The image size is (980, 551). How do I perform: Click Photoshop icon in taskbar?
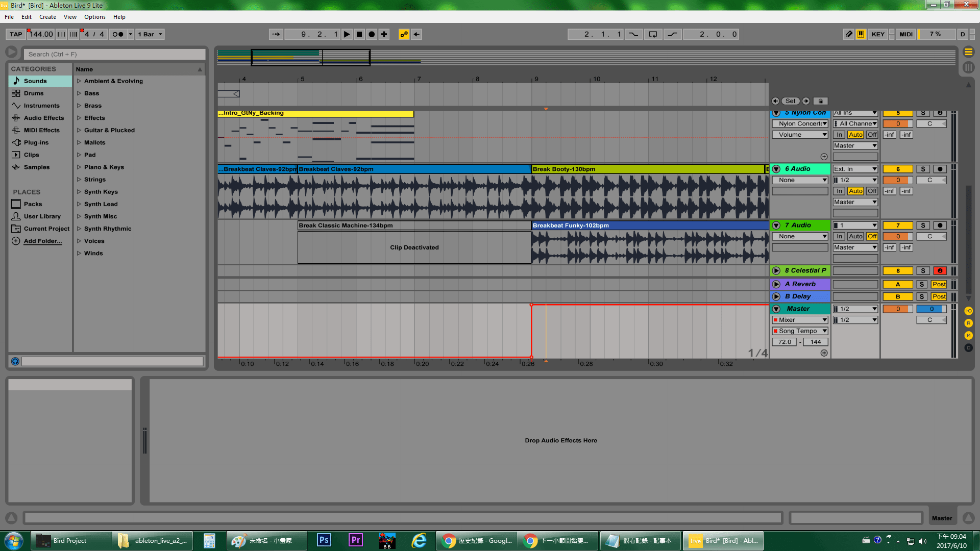324,540
